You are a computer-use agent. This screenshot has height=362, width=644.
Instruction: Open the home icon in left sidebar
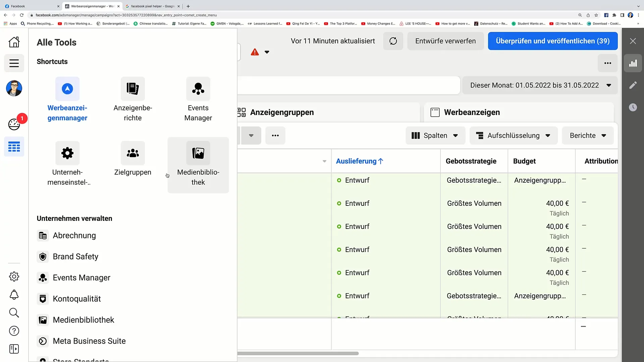click(x=14, y=42)
